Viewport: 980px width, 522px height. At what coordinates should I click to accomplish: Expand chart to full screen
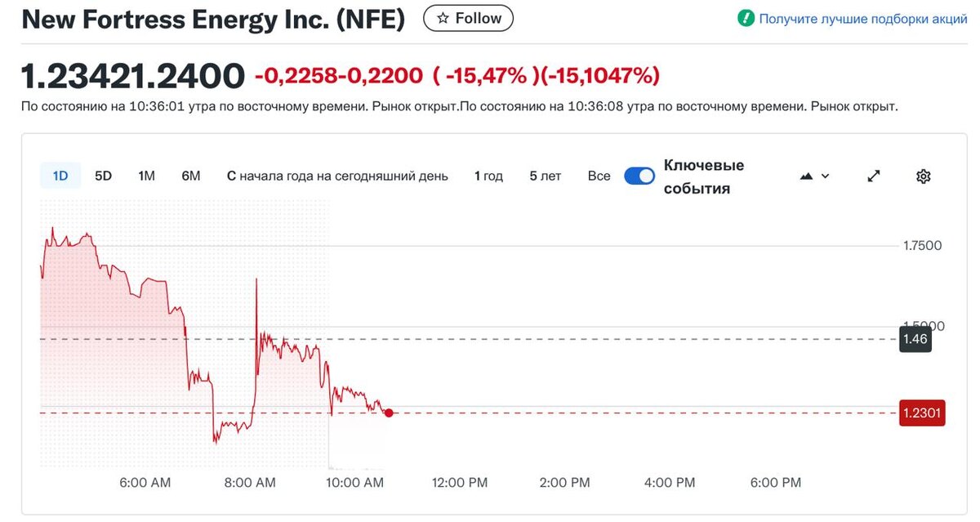pyautogui.click(x=873, y=176)
